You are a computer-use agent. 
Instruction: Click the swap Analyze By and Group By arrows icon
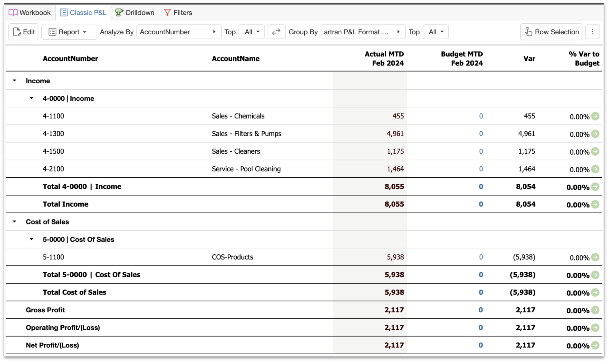click(276, 32)
